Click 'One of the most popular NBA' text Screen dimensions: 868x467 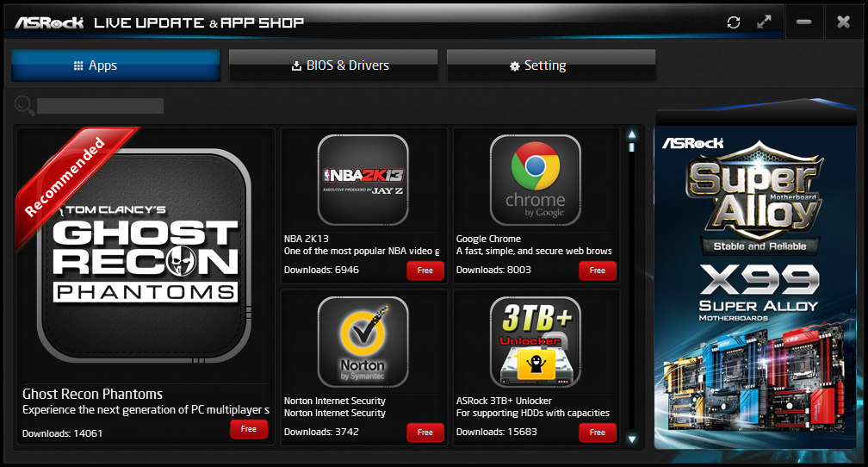[x=362, y=251]
